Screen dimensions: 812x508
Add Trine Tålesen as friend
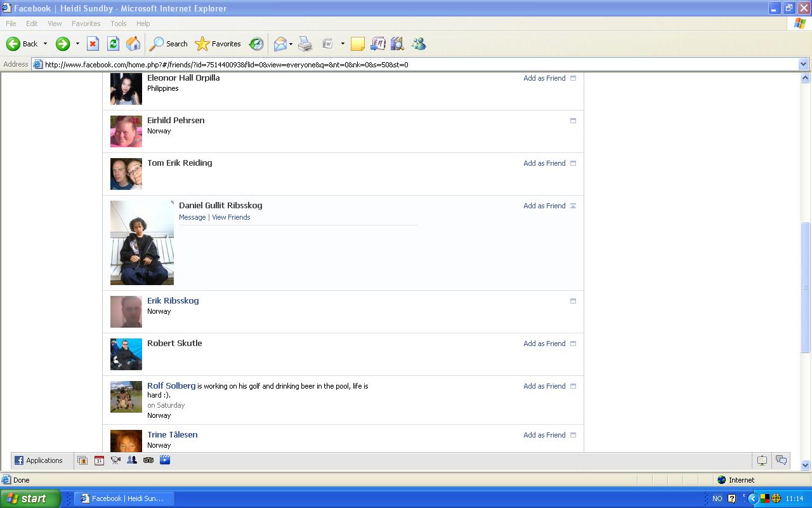tap(544, 435)
